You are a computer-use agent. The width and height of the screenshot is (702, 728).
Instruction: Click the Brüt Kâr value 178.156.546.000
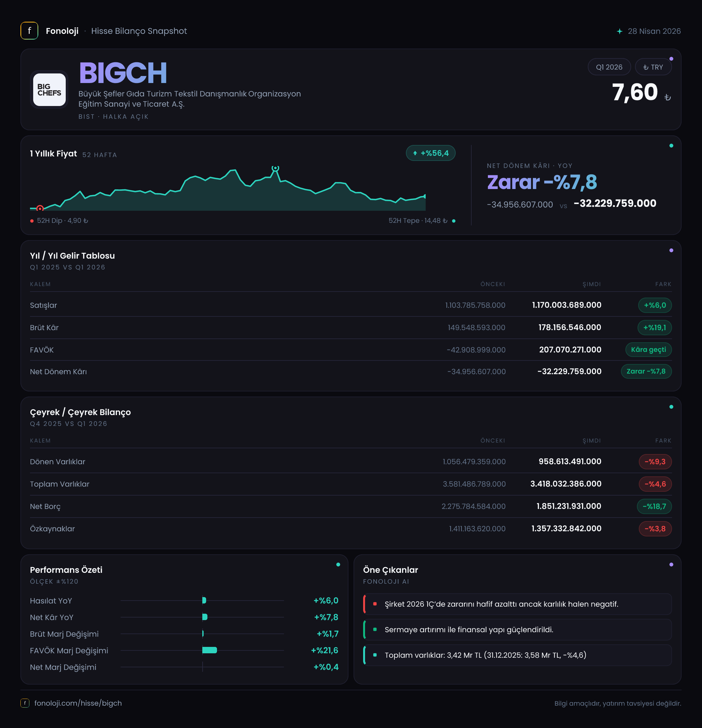tap(570, 327)
